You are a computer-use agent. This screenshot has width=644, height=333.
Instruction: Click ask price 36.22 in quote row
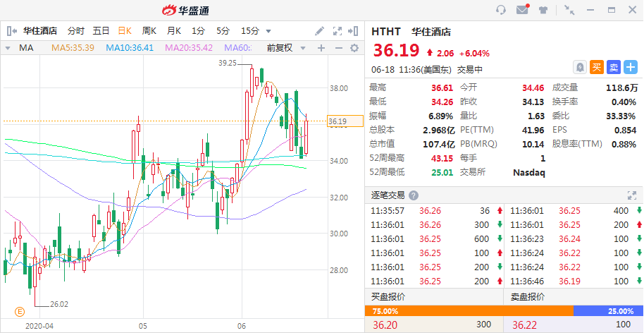click(x=524, y=325)
